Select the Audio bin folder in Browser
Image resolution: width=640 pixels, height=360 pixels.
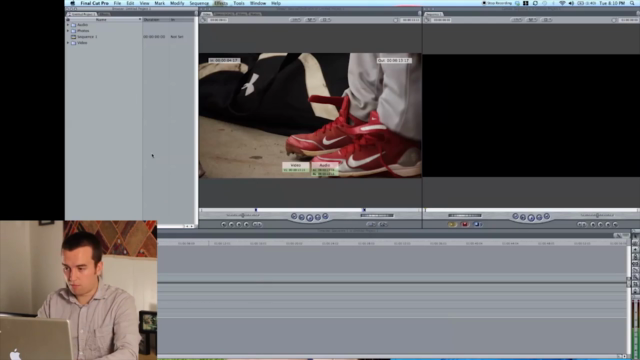(80, 24)
